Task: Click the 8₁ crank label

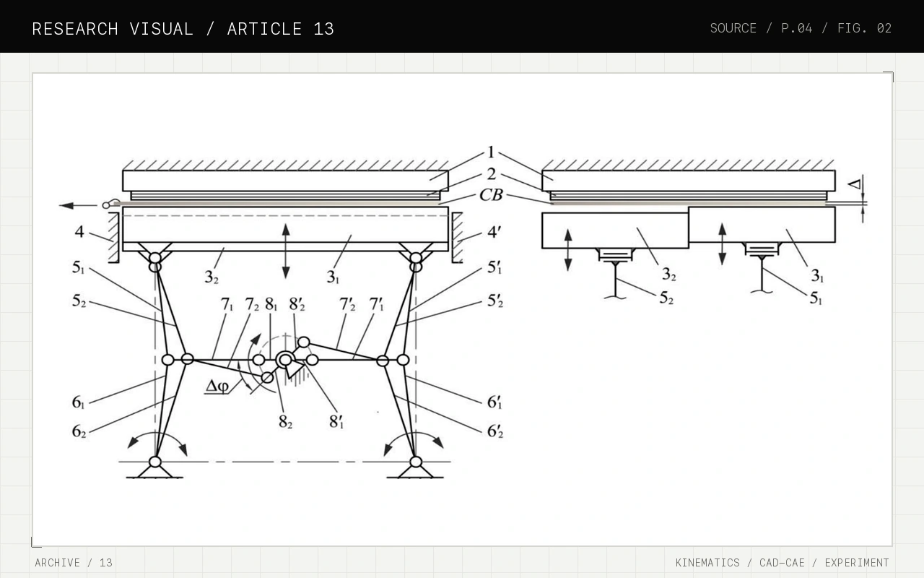Action: tap(271, 305)
